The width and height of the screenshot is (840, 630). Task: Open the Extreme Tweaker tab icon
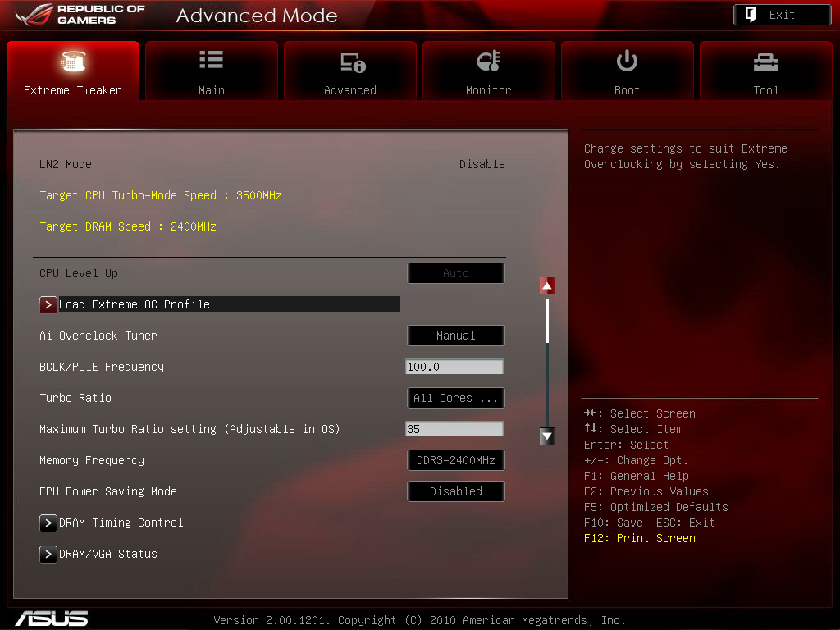click(x=73, y=62)
